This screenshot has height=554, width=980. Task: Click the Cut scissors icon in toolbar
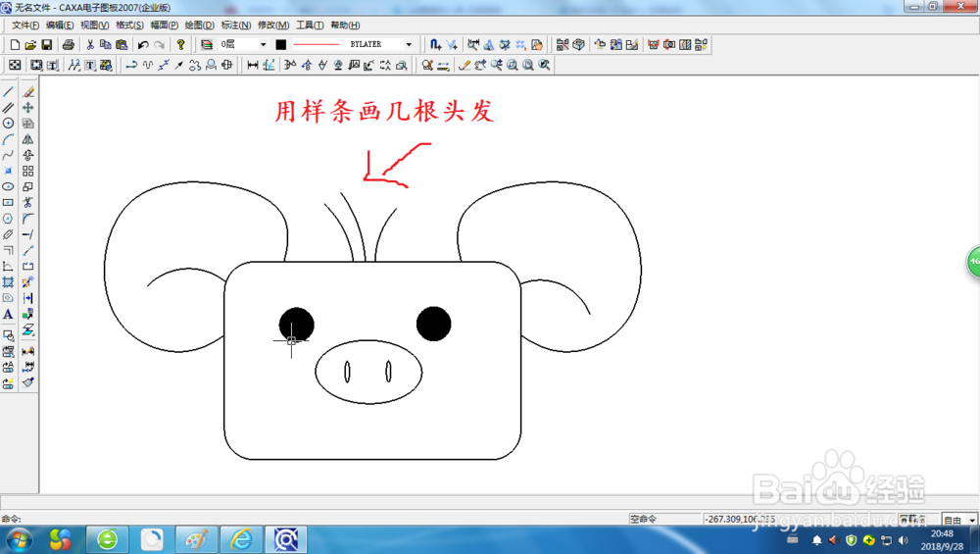tap(90, 44)
